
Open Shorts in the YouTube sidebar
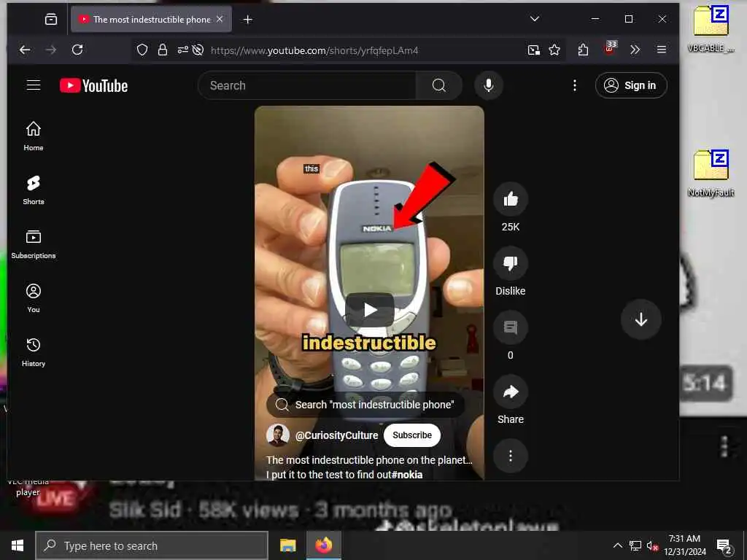pos(34,190)
